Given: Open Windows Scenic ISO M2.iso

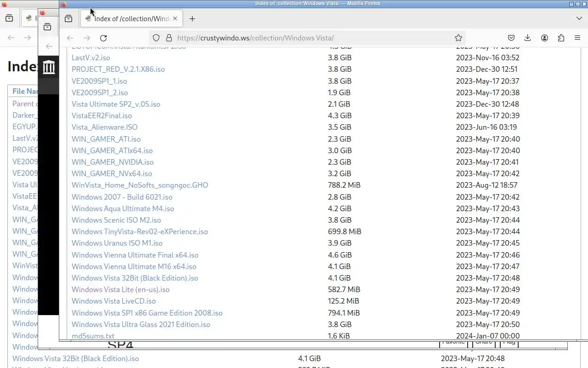Looking at the screenshot, I should pyautogui.click(x=116, y=220).
